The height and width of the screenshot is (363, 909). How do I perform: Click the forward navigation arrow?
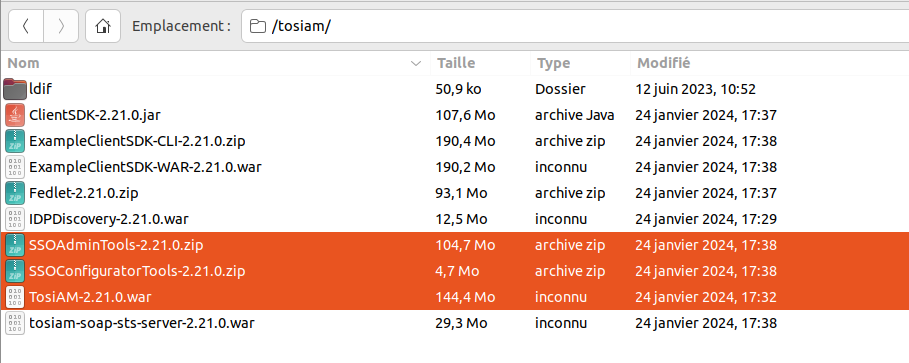61,26
